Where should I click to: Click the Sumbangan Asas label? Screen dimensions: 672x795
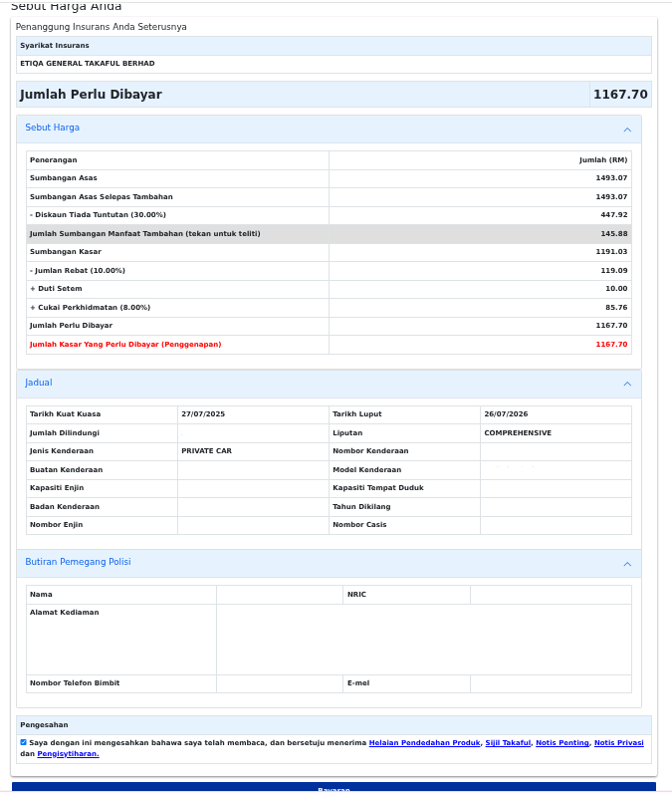64,178
